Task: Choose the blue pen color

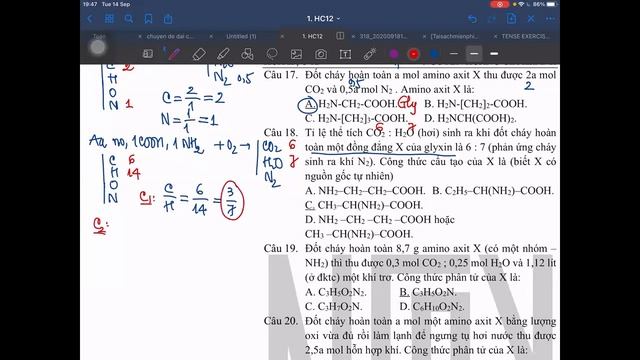Action: click(x=434, y=54)
